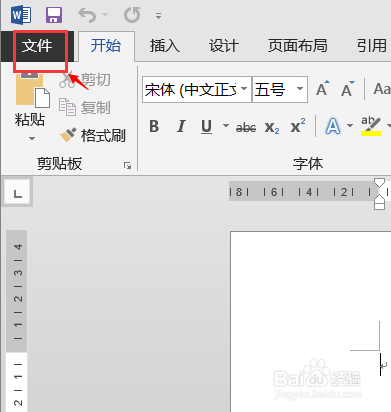Undo the last action
Viewport: 391px width, 412px height.
pyautogui.click(x=87, y=15)
